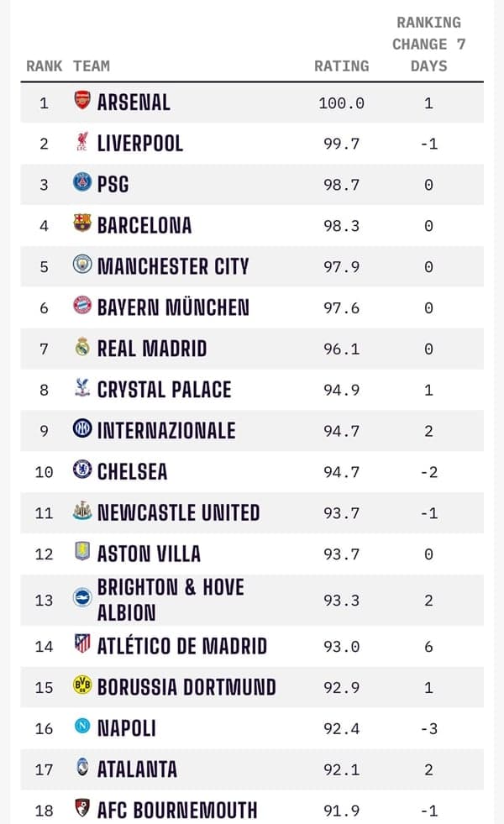Screen dimensions: 504x824
Task: Click Aston Villa's 93.7 rating value
Action: pos(341,554)
